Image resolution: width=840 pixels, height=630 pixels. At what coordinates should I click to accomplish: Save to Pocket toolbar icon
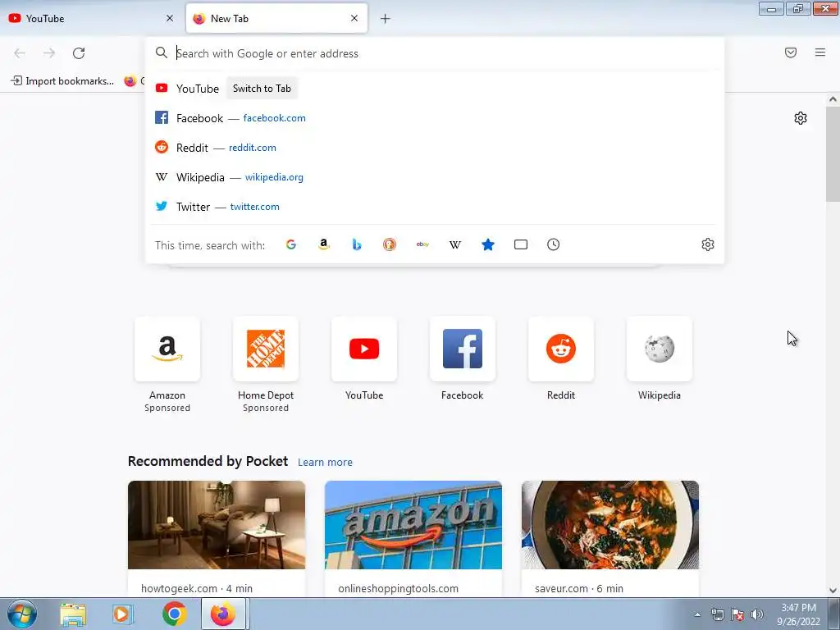click(791, 52)
